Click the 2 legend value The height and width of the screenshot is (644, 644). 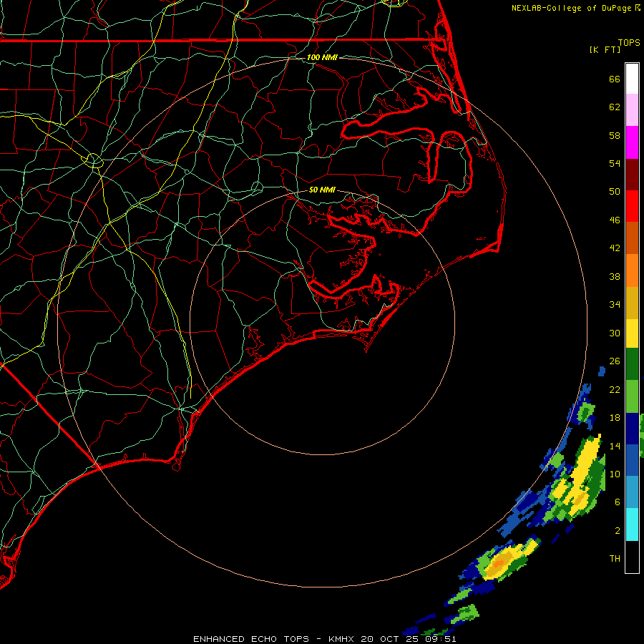(618, 531)
